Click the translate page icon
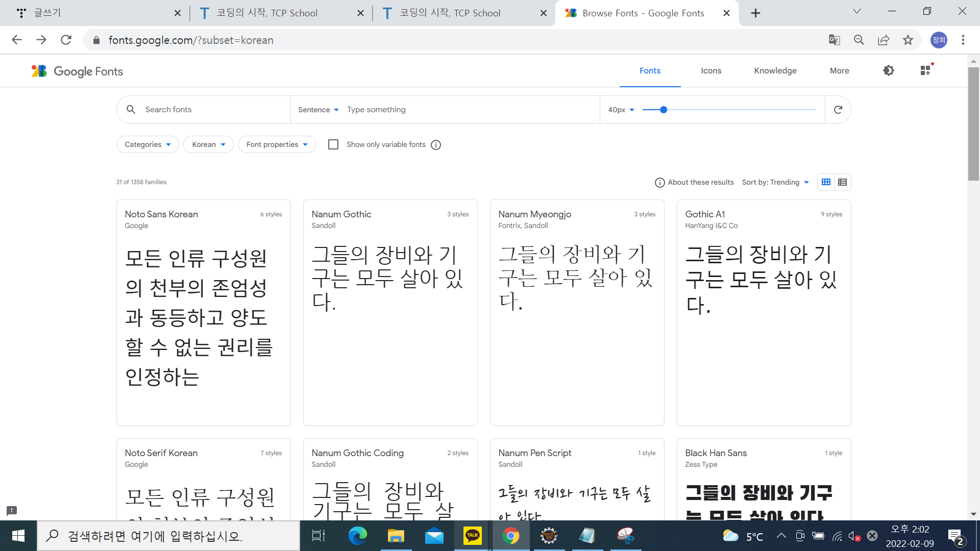Viewport: 980px width, 551px height. (834, 40)
